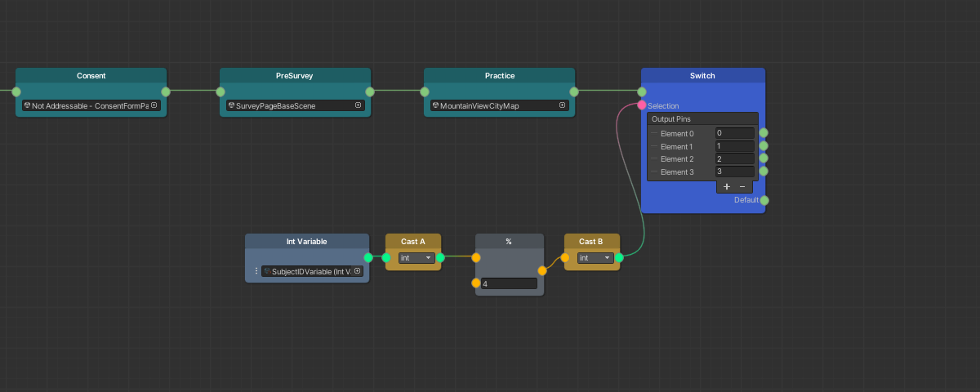Click the Practice node output port
The height and width of the screenshot is (392, 980).
(574, 92)
